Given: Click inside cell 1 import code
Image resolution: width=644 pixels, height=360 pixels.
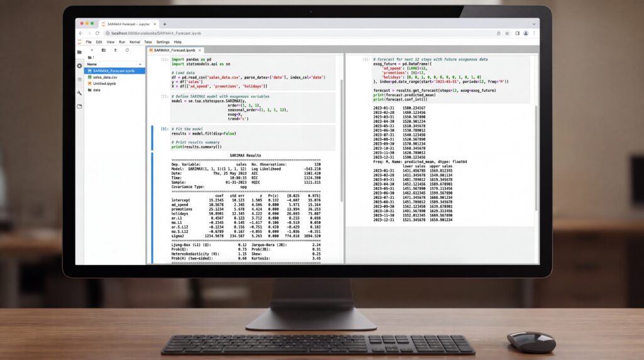Looking at the screenshot, I should click(x=253, y=73).
